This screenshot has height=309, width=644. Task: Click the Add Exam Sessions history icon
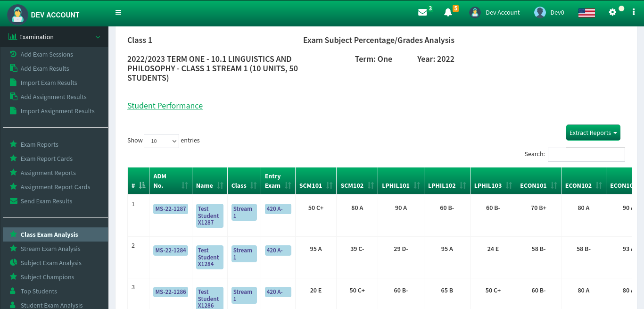(x=13, y=54)
